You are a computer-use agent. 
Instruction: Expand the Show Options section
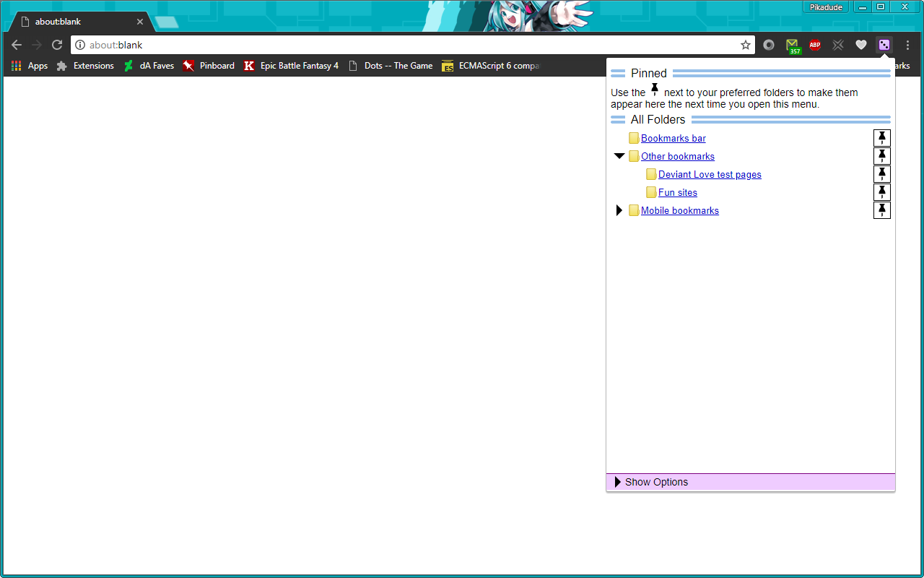point(655,482)
